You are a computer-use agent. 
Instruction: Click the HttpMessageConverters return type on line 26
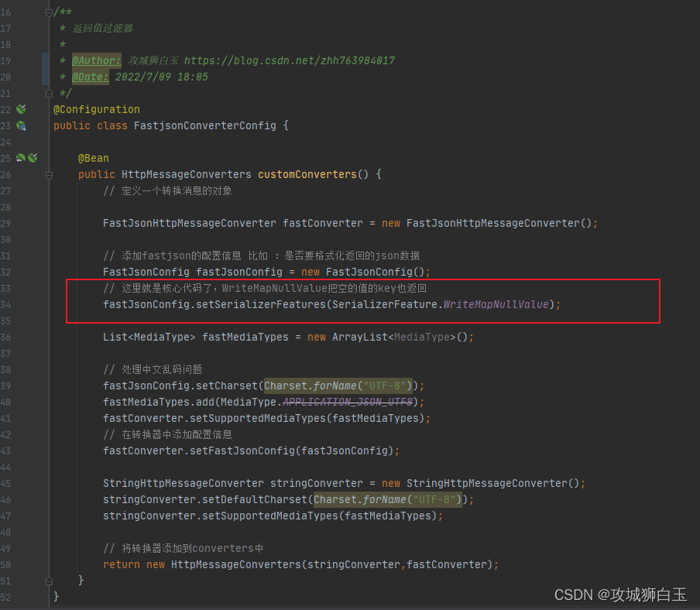186,174
